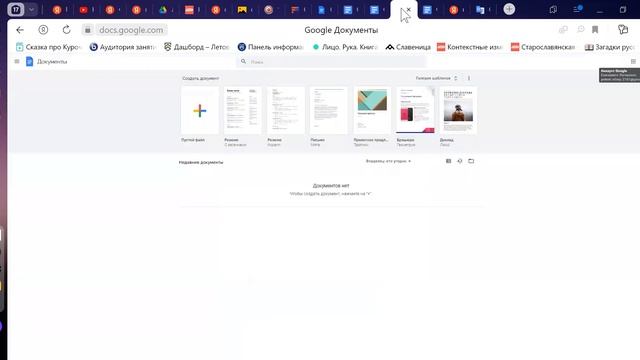Open a new tab with the plus button

[x=509, y=9]
